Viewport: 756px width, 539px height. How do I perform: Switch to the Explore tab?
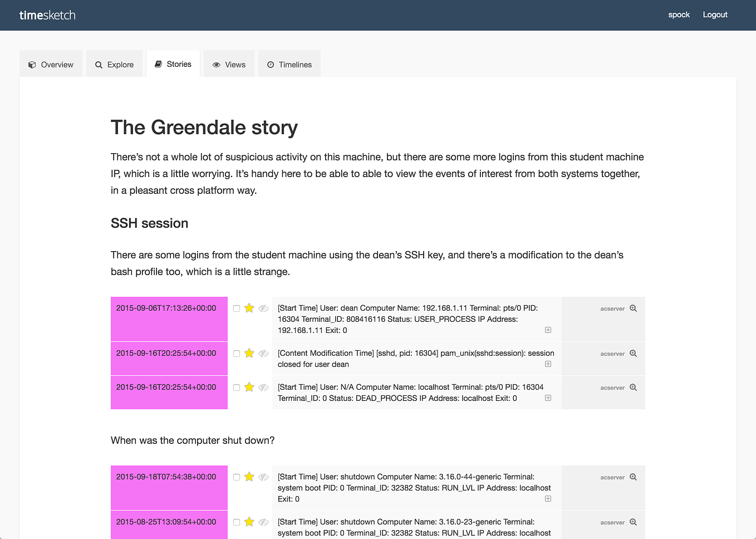tap(114, 64)
